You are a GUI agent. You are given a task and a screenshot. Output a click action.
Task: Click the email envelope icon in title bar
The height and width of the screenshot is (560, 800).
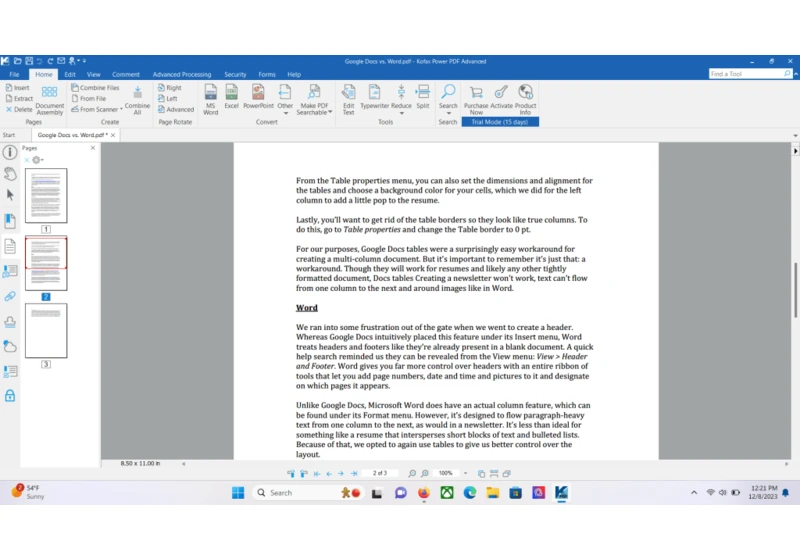(61, 61)
